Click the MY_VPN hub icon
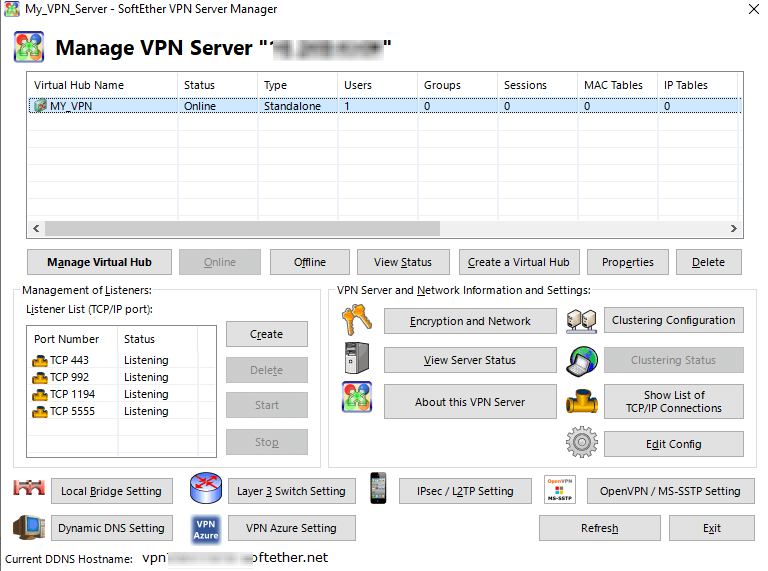Viewport: 768px width, 571px height. pos(41,106)
